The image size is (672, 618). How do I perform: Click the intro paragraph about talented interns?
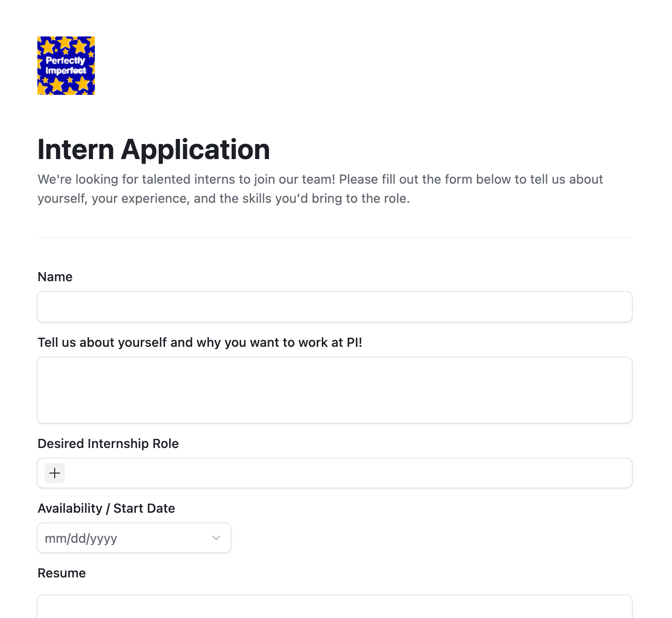coord(320,189)
